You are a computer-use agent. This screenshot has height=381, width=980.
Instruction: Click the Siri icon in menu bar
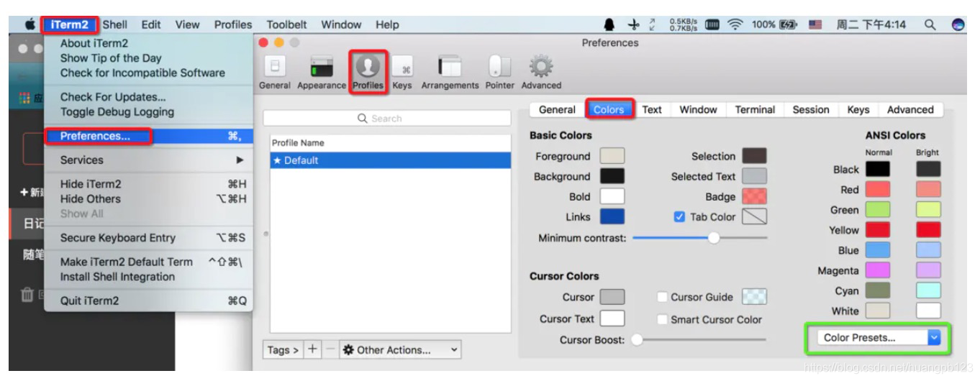point(957,25)
